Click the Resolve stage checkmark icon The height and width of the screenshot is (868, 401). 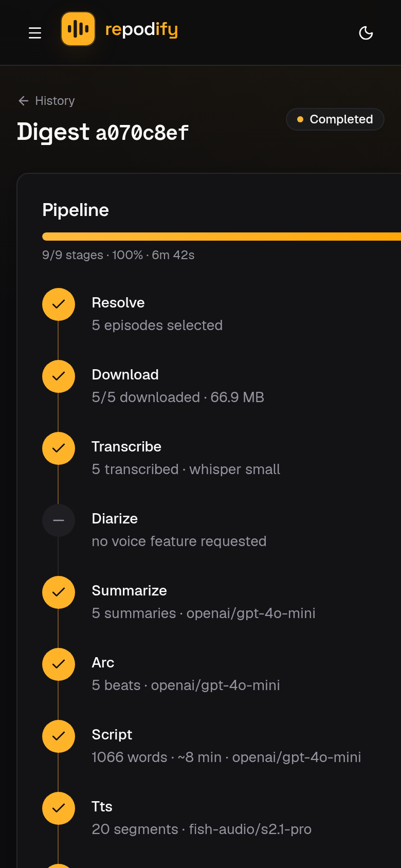pos(59,304)
